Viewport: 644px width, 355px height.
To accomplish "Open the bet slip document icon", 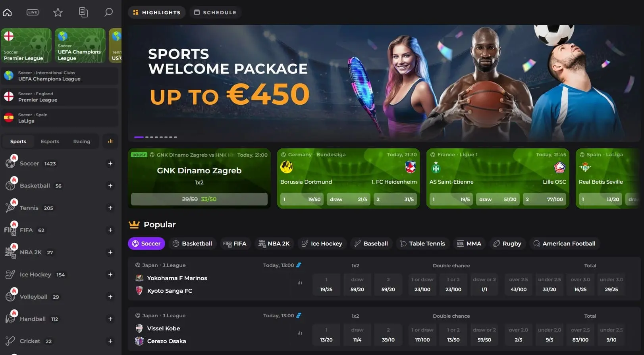I will click(x=83, y=12).
